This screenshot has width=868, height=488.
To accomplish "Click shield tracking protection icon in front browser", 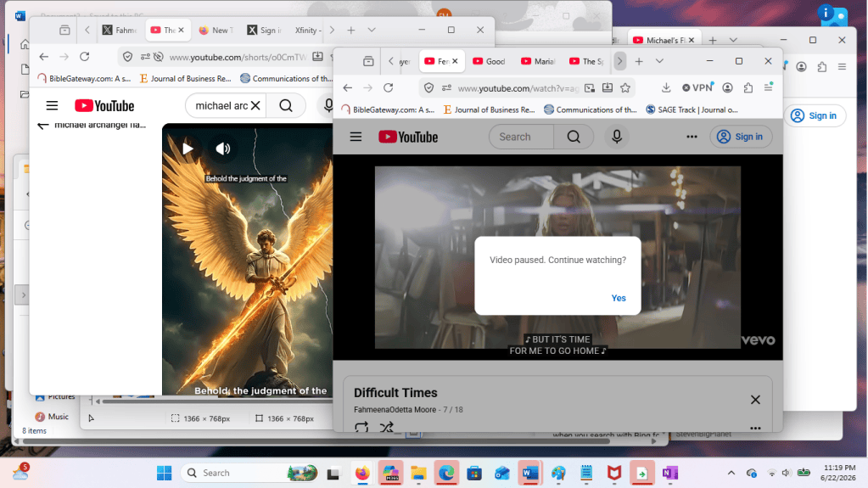I will [428, 88].
